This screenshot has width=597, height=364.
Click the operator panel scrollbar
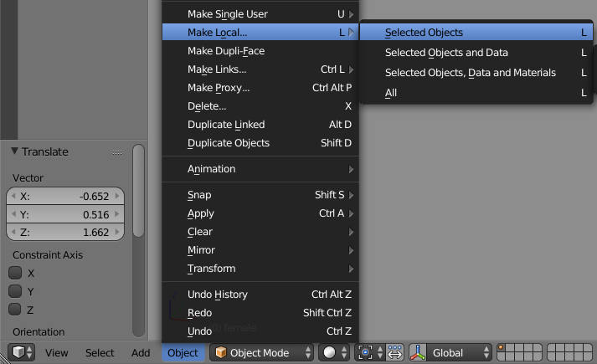(139, 190)
